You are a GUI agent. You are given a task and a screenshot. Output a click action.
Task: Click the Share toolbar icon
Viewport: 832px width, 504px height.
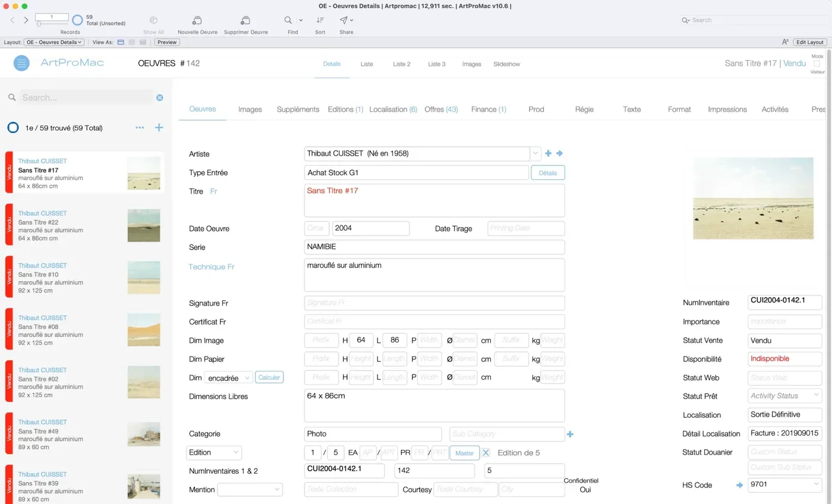point(343,20)
